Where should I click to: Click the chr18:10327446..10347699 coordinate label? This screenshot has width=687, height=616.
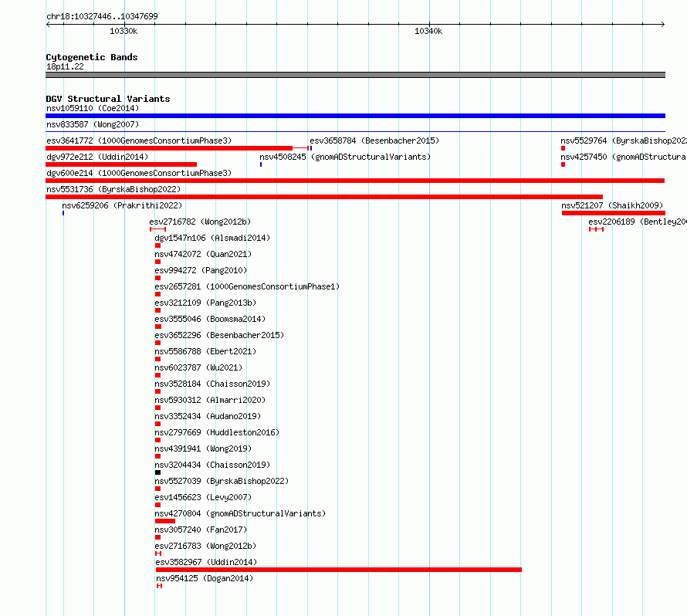click(102, 16)
